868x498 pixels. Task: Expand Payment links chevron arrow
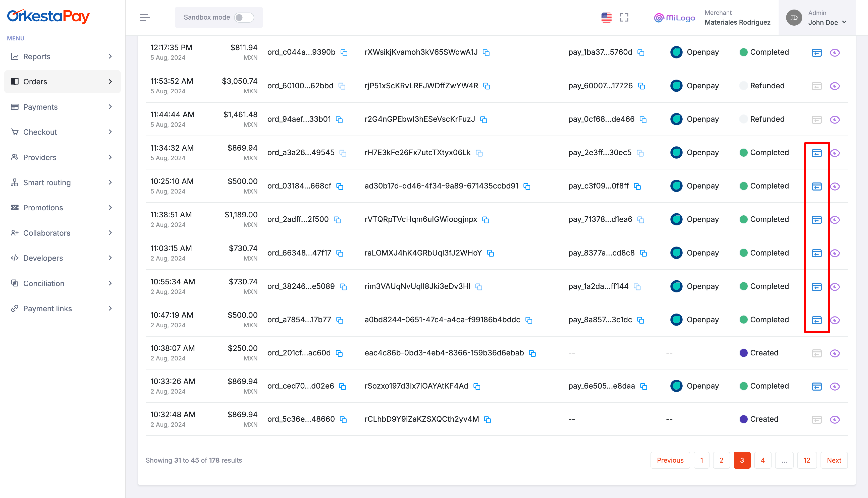[110, 308]
